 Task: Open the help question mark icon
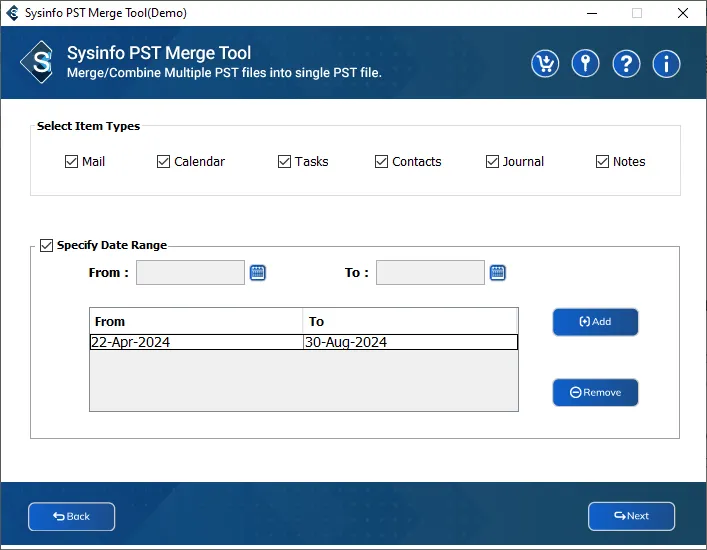[x=626, y=64]
